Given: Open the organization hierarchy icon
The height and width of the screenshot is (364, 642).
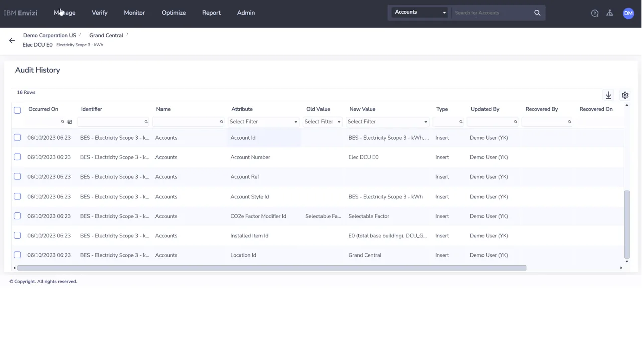Looking at the screenshot, I should (610, 13).
